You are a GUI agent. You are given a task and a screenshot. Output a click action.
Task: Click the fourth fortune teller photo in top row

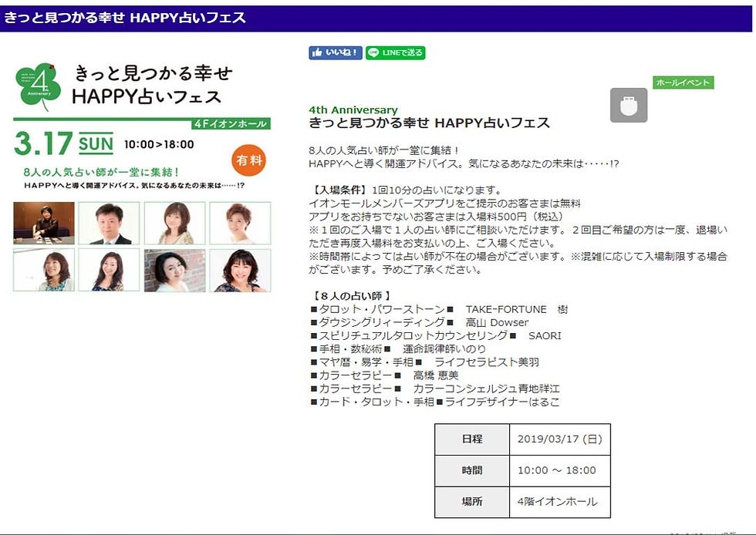[240, 223]
